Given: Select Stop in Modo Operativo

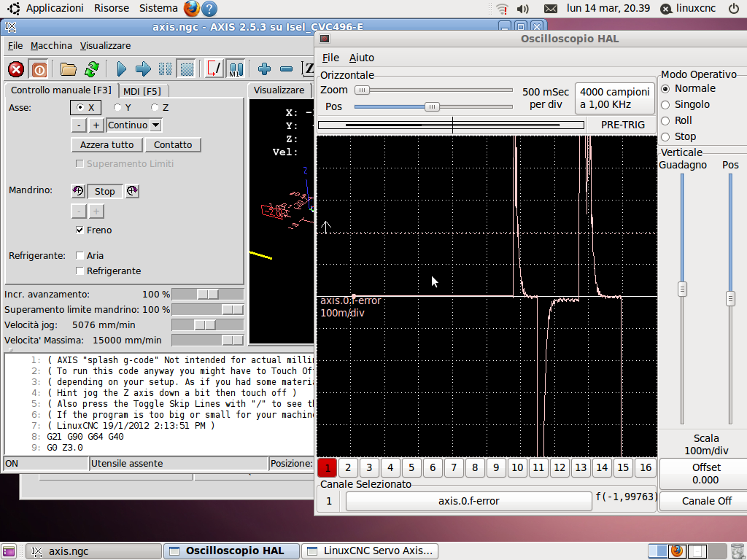Looking at the screenshot, I should click(x=665, y=137).
